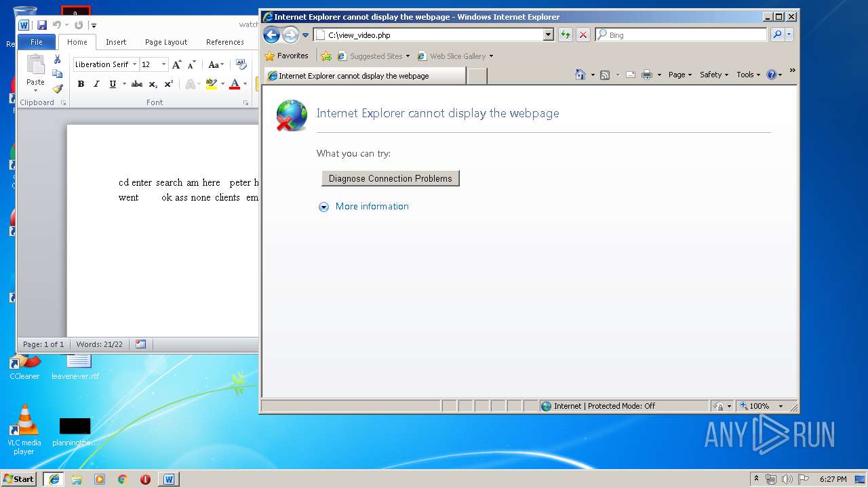The width and height of the screenshot is (868, 488).
Task: Activate the Format Painter brush
Action: 58,88
